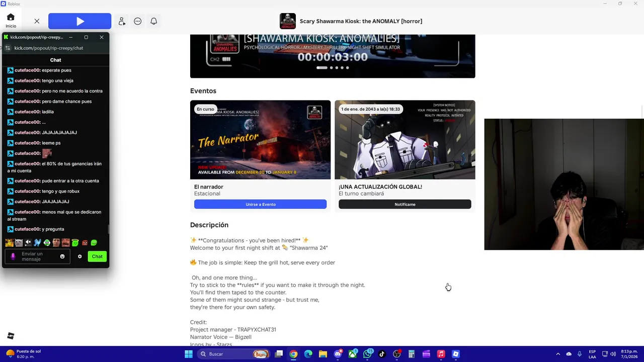
Task: Click the Kick chat scrollbar
Action: pos(108,229)
